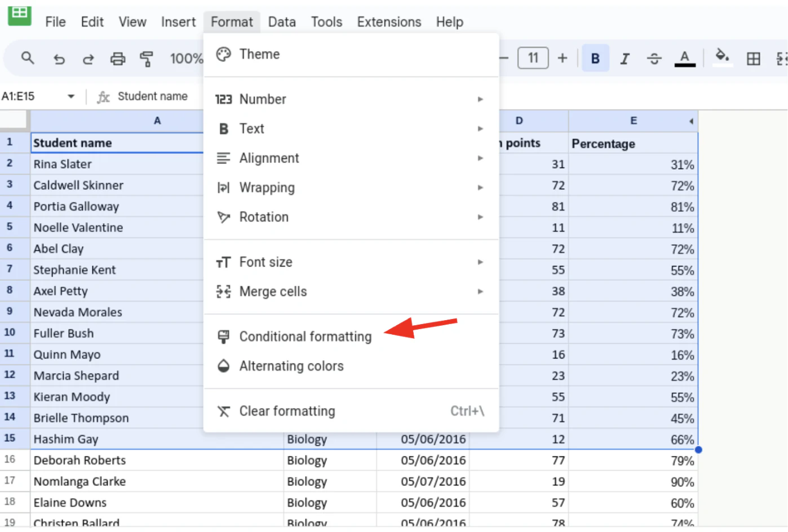The width and height of the screenshot is (788, 532).
Task: Print the spreadsheet
Action: coord(118,59)
